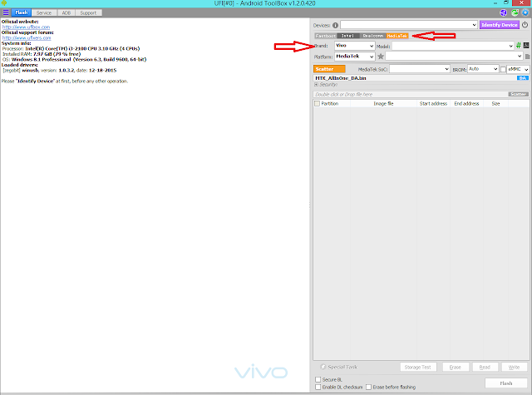Open the BROM dropdown set to Auto
The width and height of the screenshot is (532, 395).
tap(483, 69)
